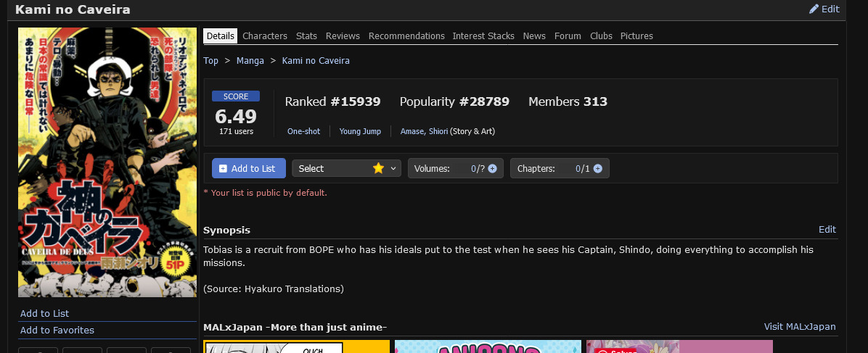Click the Your list is public notice
Viewport: 868px width, 353px height.
265,193
